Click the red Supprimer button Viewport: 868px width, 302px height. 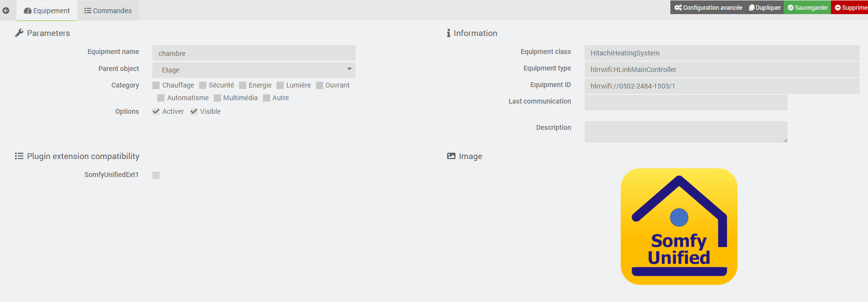(x=850, y=7)
